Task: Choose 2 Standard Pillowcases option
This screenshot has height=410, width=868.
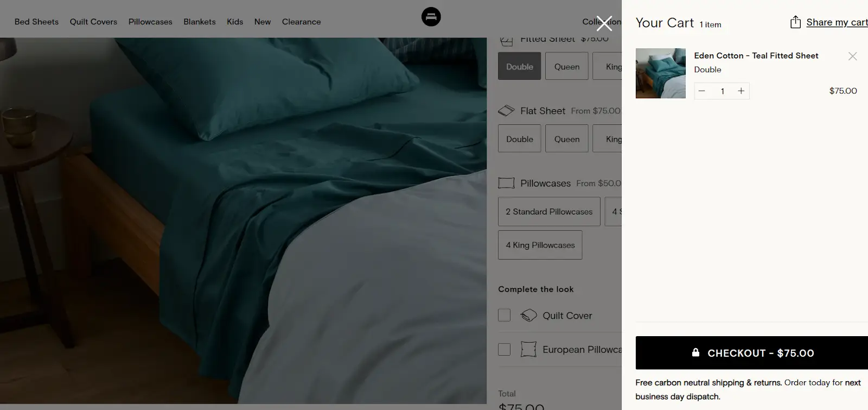Action: [x=549, y=212]
